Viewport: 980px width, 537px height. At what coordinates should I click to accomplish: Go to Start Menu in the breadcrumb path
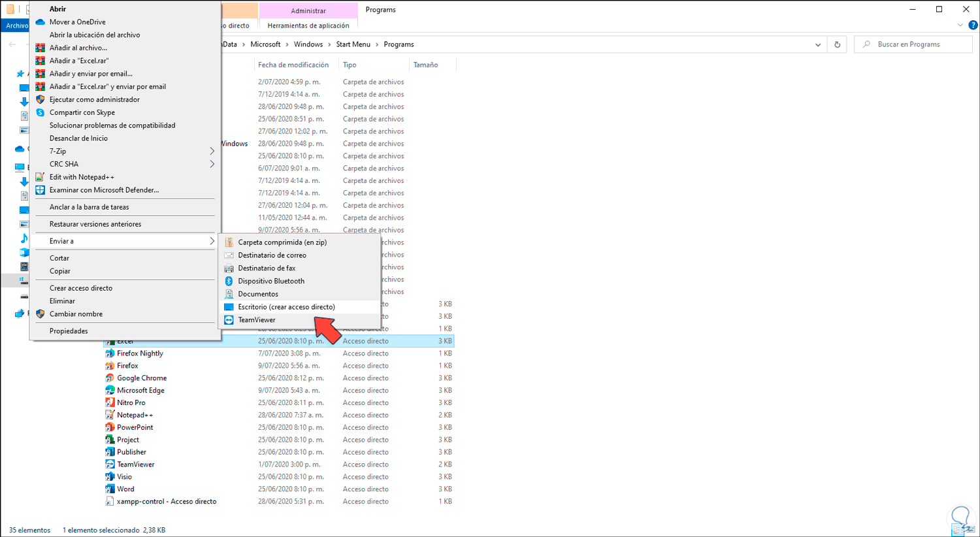pos(353,44)
